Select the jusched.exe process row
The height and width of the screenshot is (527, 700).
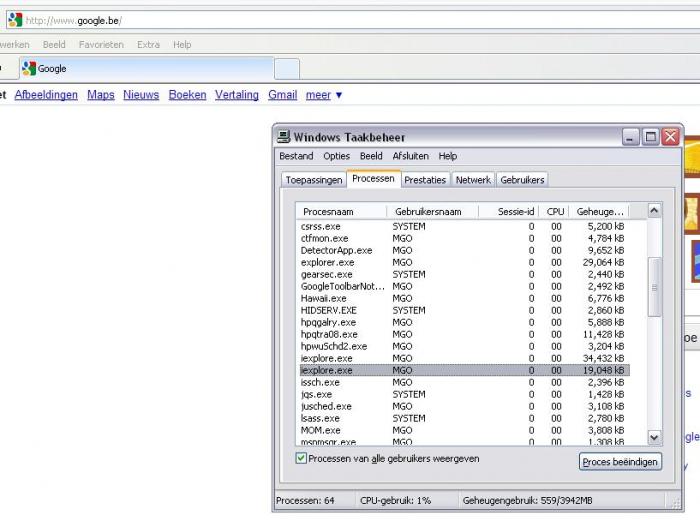[465, 406]
